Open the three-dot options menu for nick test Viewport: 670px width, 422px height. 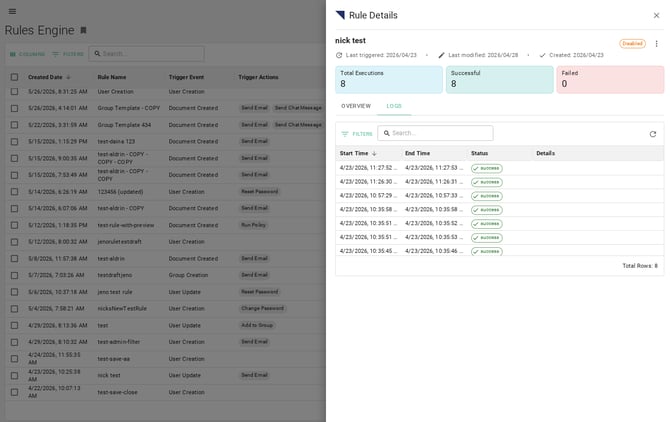[x=656, y=44]
